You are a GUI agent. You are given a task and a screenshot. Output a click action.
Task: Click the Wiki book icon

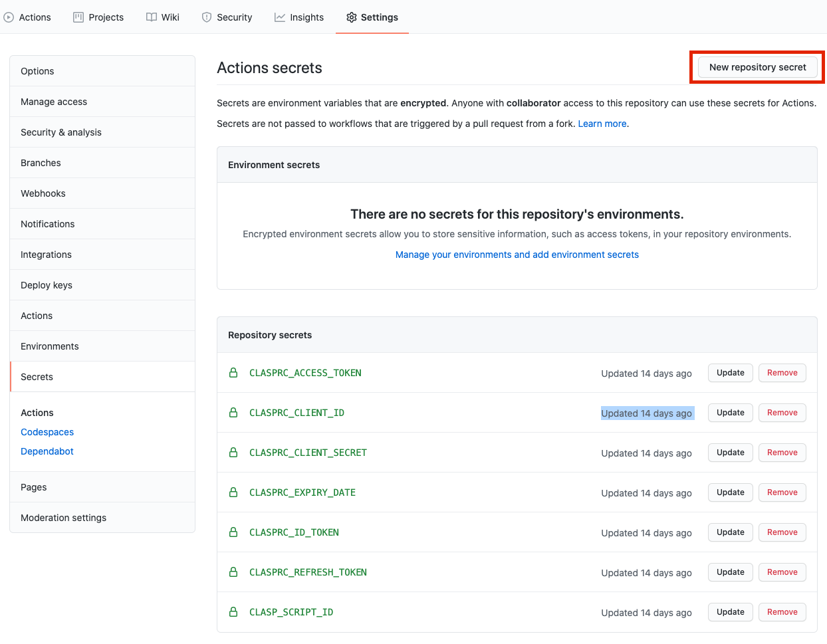151,17
